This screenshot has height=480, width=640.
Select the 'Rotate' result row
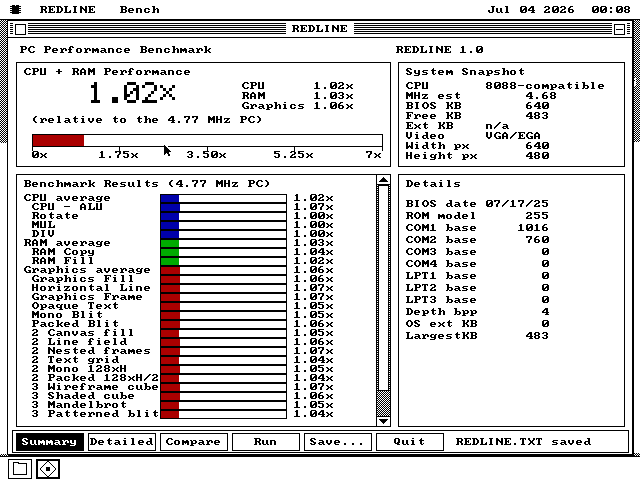click(x=178, y=216)
